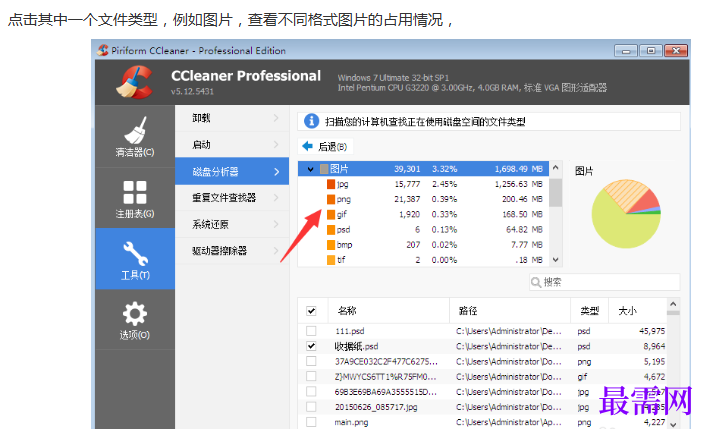Expand the Drive Wiper chevron
This screenshot has width=711, height=432.
pyautogui.click(x=276, y=250)
